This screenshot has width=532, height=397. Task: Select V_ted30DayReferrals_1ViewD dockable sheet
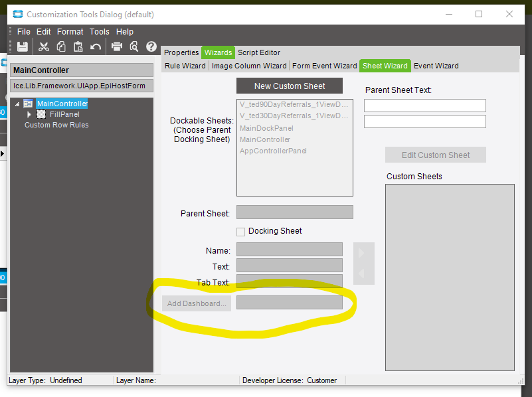(294, 116)
